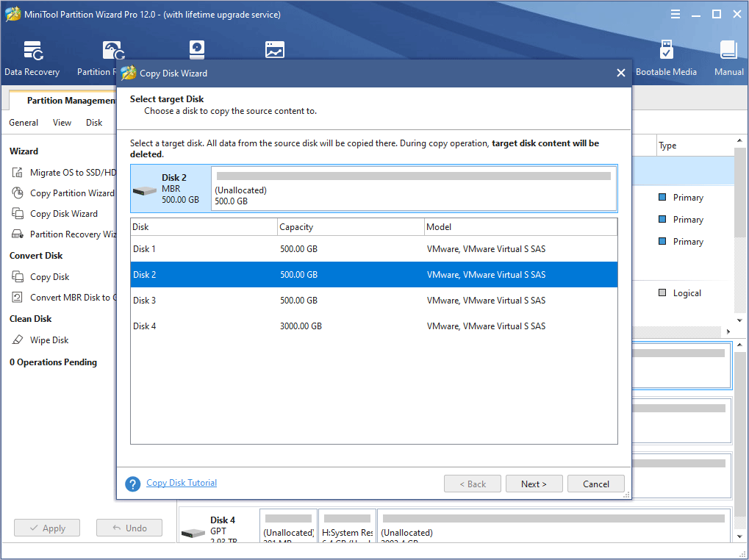749x560 pixels.
Task: Sort by the Disk column header
Action: (204, 227)
